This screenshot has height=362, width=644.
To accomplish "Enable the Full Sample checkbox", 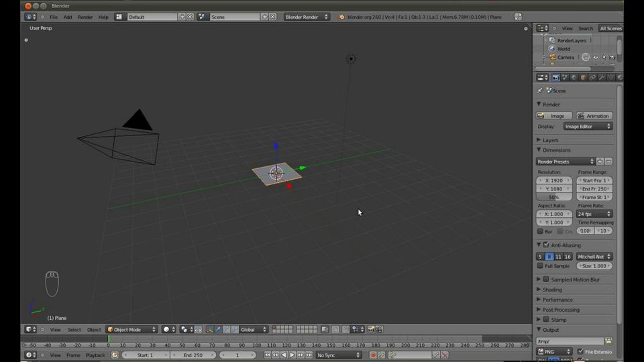I will (x=540, y=266).
